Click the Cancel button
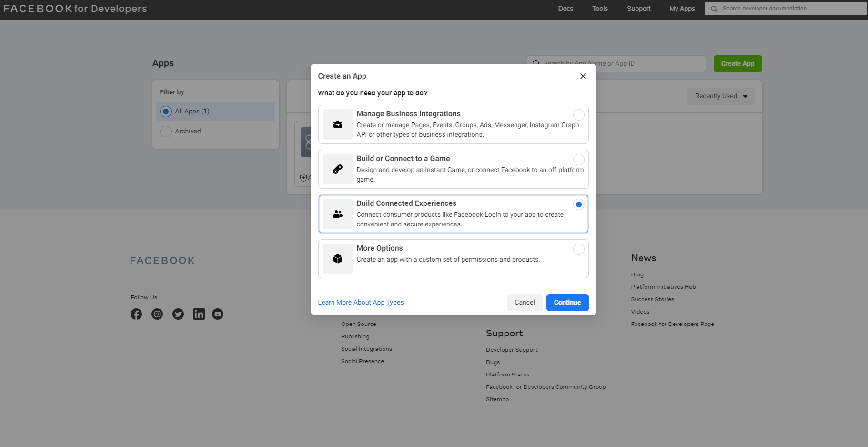Viewport: 868px width, 447px height. tap(525, 303)
